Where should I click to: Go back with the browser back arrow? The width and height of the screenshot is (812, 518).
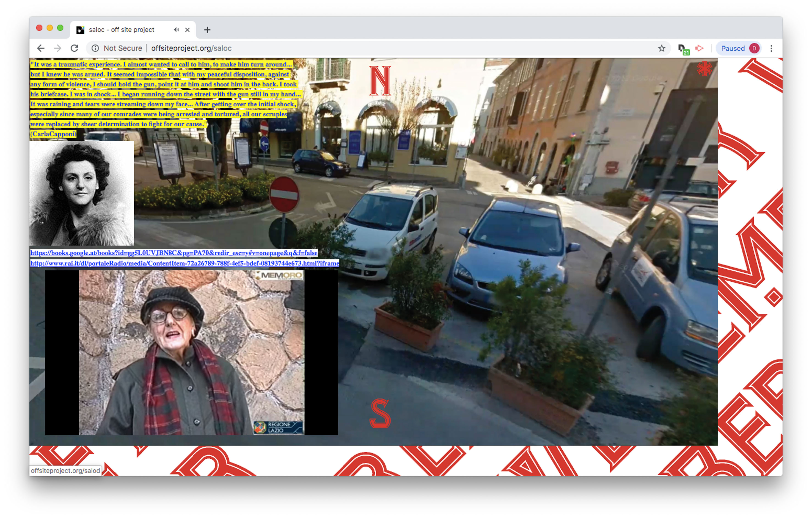point(41,48)
